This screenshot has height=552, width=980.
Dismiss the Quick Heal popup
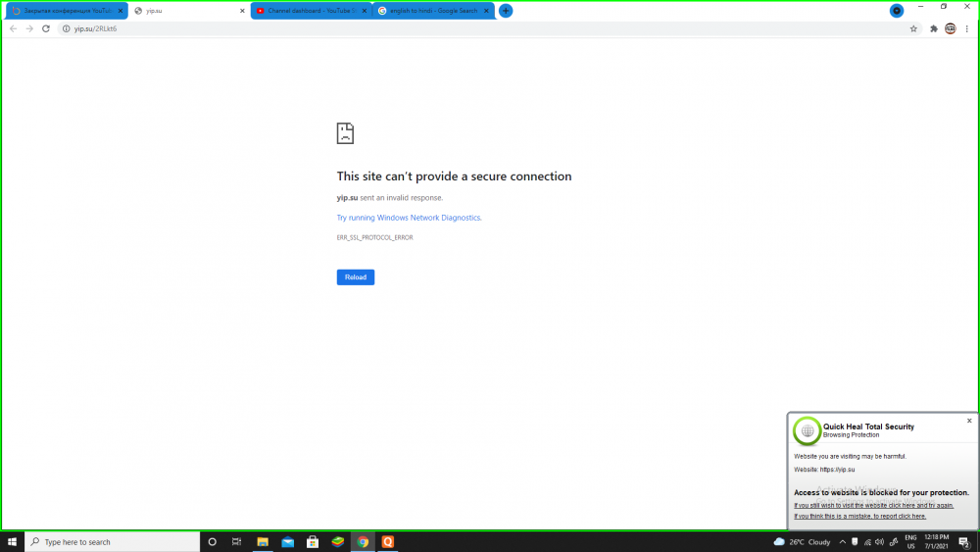pyautogui.click(x=969, y=421)
